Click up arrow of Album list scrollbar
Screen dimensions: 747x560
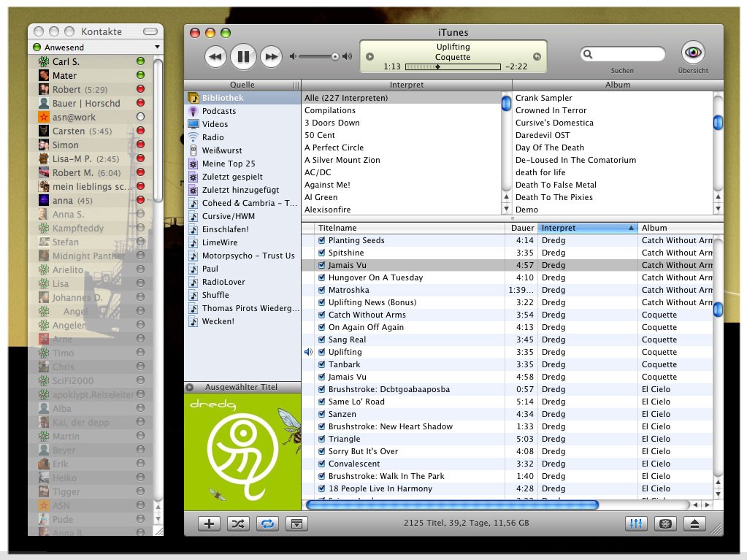point(718,196)
